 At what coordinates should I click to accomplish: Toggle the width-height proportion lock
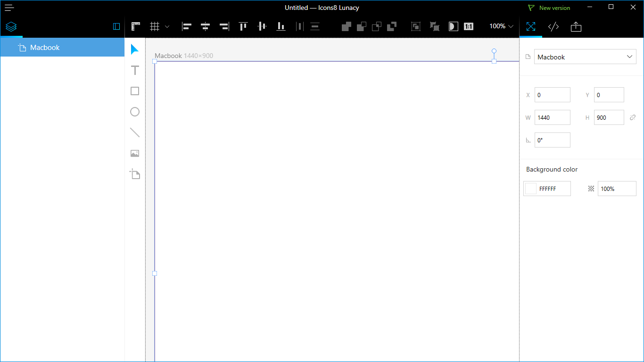coord(633,117)
